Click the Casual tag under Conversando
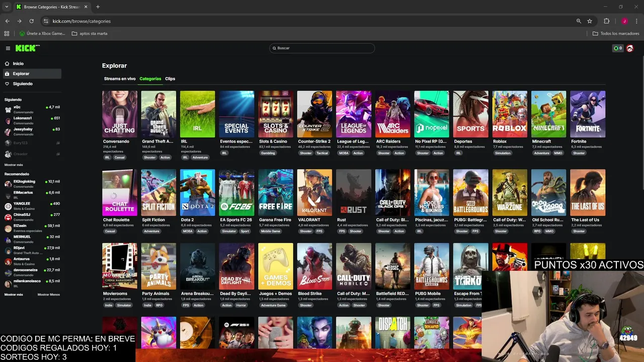Screen dimensions: 644x362 tap(119, 158)
